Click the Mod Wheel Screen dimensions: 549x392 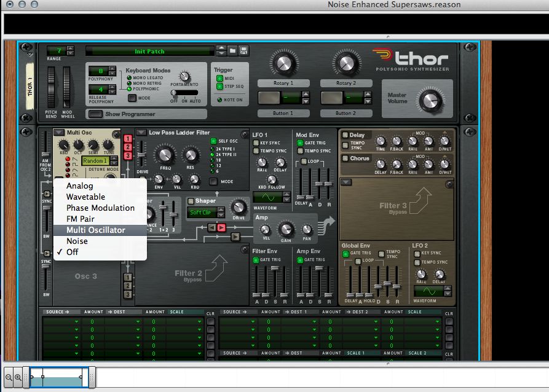point(66,87)
